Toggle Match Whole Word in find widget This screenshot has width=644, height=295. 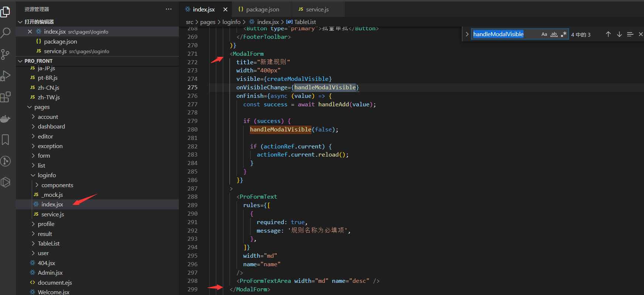pyautogui.click(x=554, y=34)
